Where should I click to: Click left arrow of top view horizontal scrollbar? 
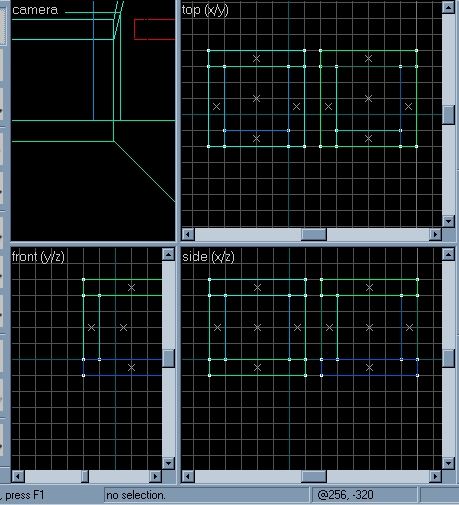188,234
